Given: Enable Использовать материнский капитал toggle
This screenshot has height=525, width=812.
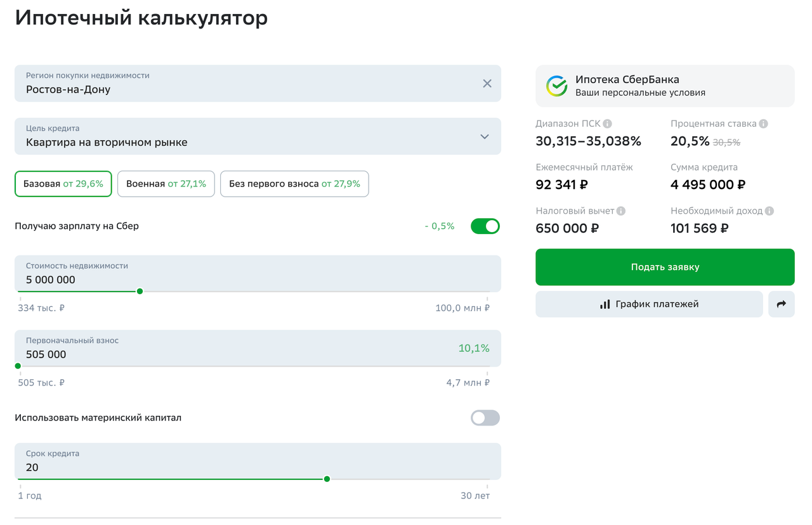Looking at the screenshot, I should coord(485,418).
